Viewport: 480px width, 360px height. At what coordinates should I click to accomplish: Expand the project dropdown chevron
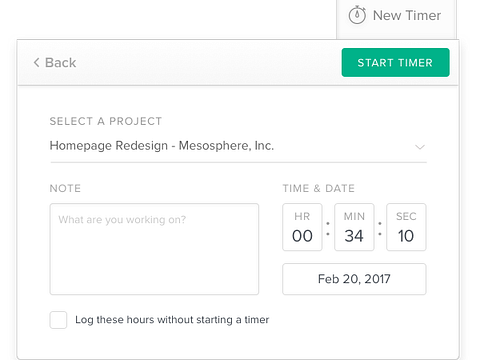(x=420, y=147)
